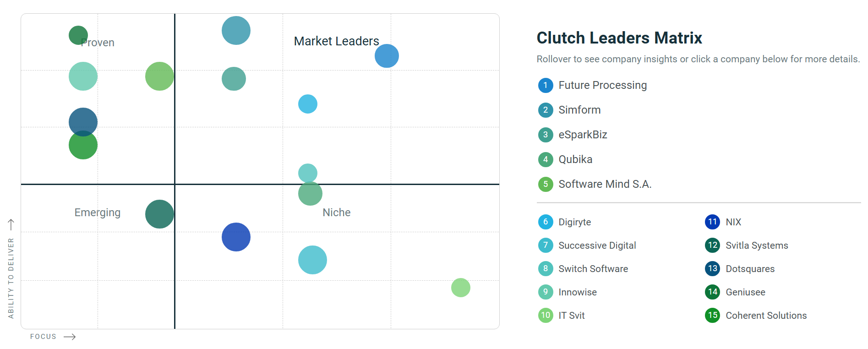
Task: Click the number 5 badge for Software Mind
Action: [x=545, y=184]
